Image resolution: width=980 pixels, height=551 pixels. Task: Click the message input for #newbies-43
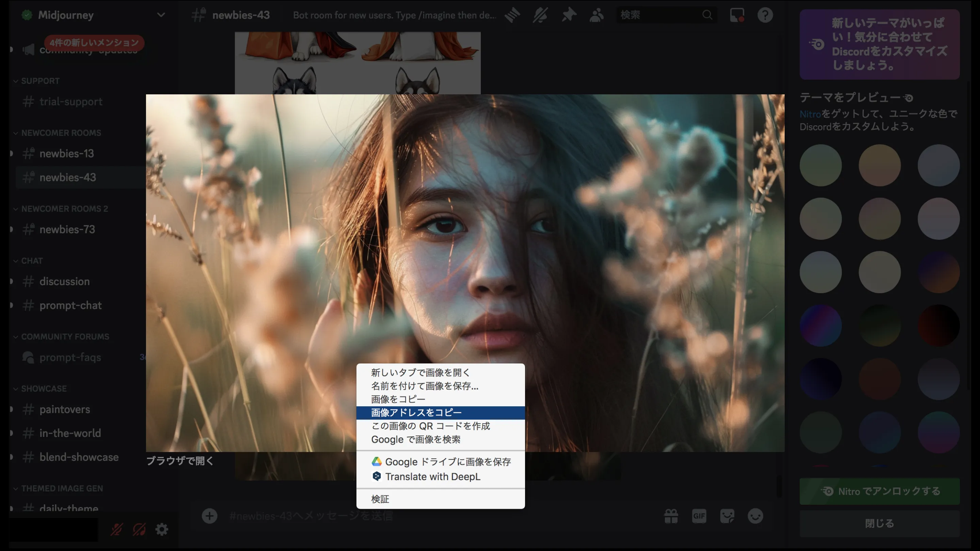[438, 516]
